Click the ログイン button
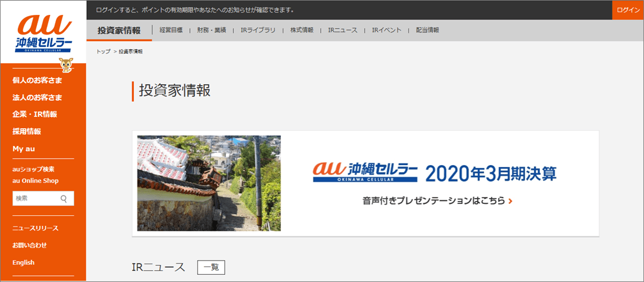 [628, 10]
